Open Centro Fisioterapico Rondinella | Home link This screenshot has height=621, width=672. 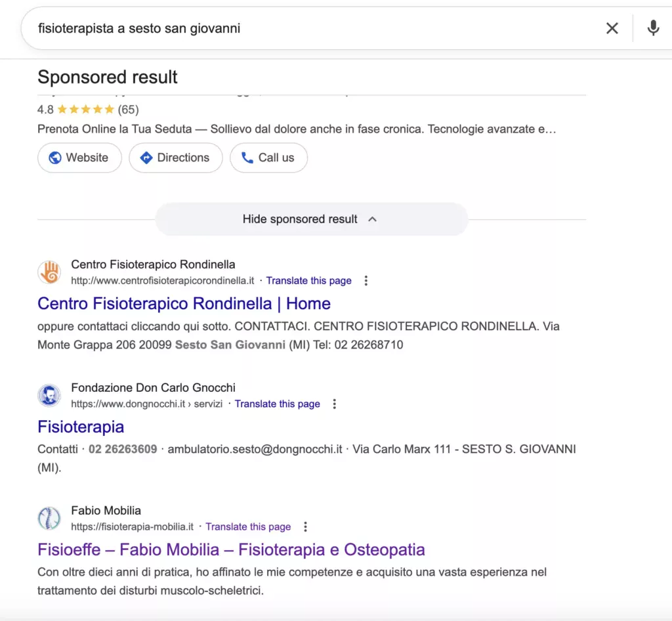click(184, 303)
